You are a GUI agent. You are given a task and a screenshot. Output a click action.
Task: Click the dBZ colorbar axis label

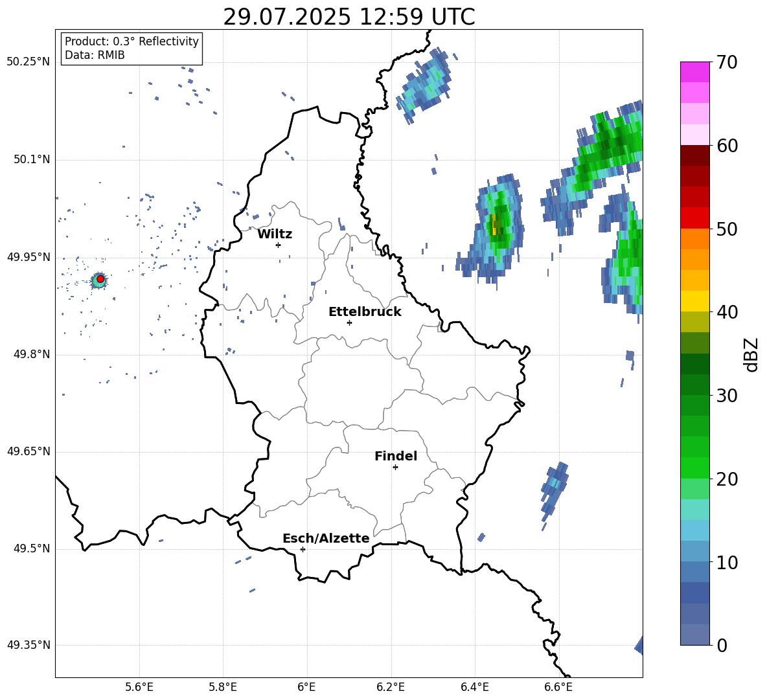751,354
